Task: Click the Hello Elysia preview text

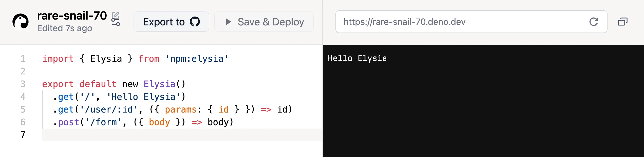Action: pos(357,58)
